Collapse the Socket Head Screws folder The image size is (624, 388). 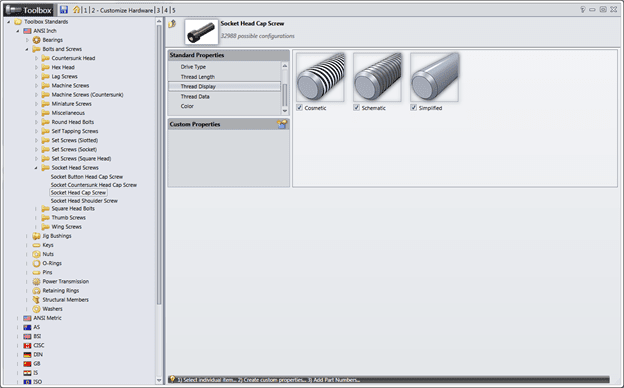(36, 168)
